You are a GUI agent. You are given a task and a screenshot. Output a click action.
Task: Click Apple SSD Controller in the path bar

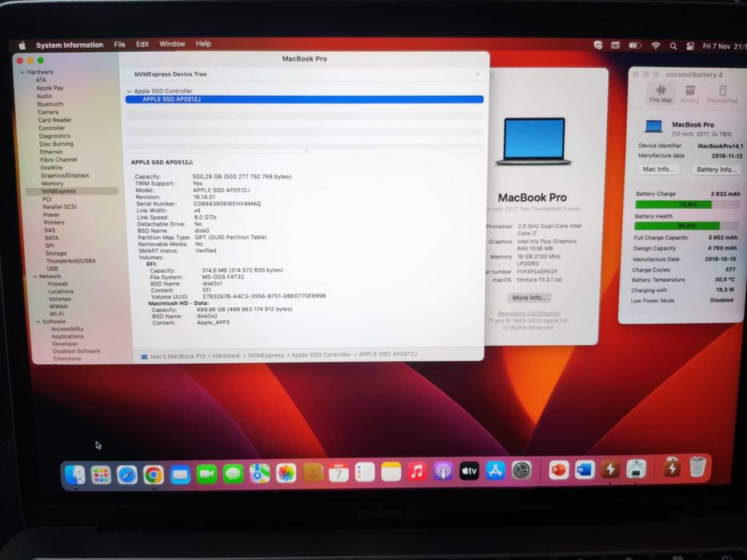[x=321, y=354]
